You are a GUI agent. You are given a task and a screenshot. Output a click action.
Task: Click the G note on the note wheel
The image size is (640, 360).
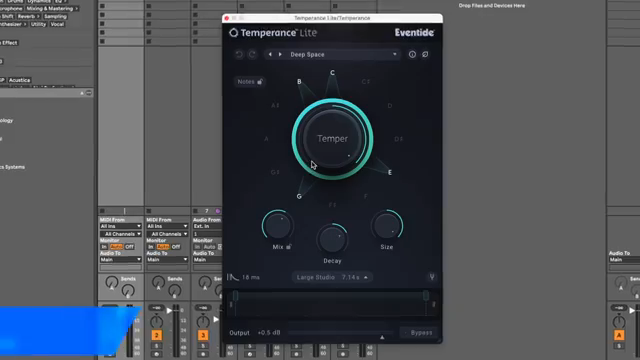tap(299, 196)
